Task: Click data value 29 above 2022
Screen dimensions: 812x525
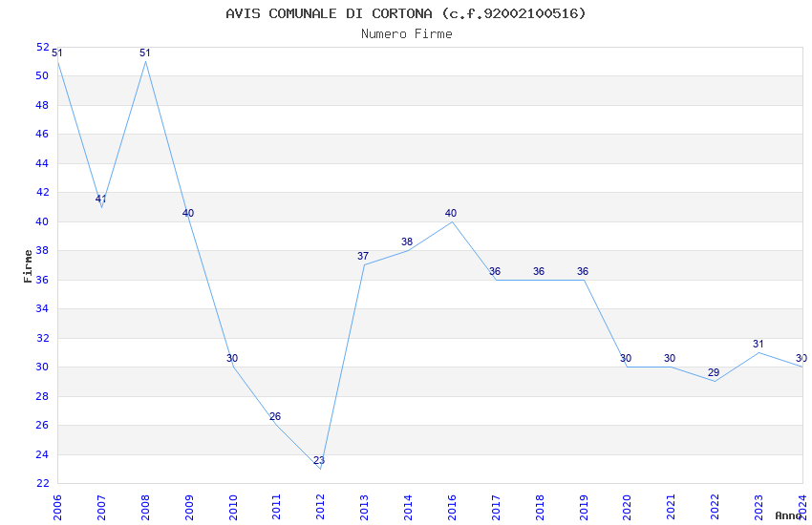Action: 714,373
